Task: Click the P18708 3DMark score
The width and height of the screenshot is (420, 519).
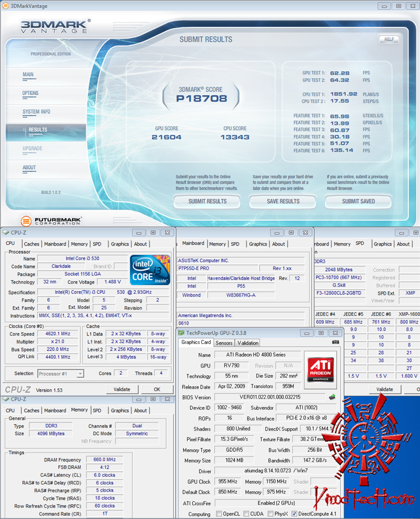Action: [201, 99]
